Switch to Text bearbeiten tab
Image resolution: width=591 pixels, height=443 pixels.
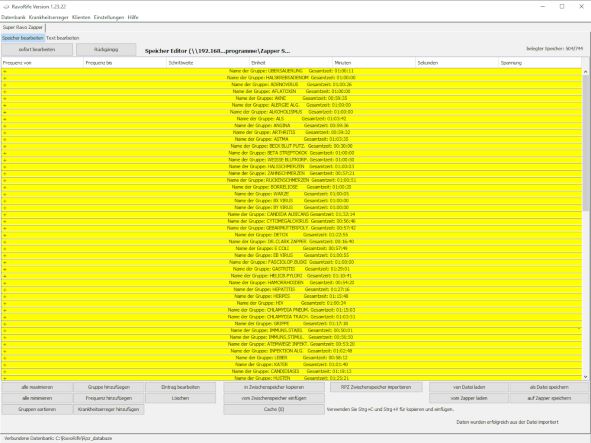(x=63, y=38)
